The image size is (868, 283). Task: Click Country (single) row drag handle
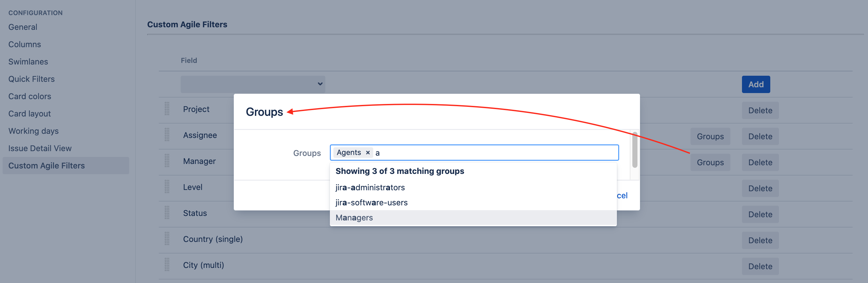(167, 239)
